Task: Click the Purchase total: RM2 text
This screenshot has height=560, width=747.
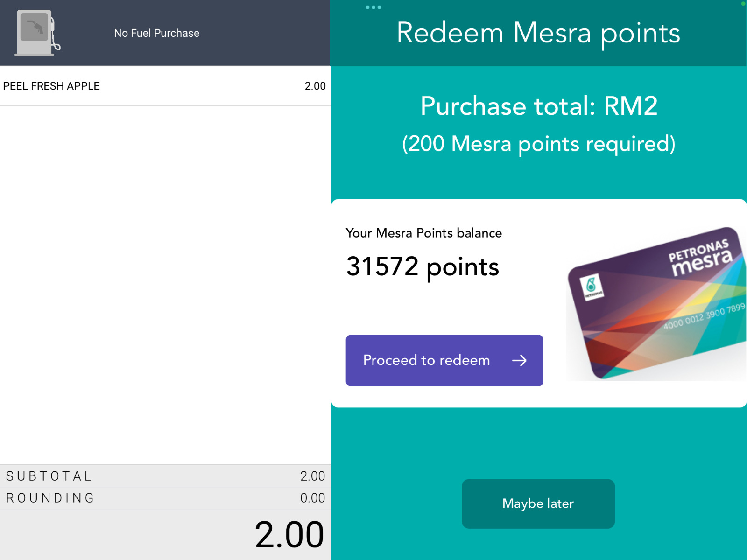Action: point(539,106)
